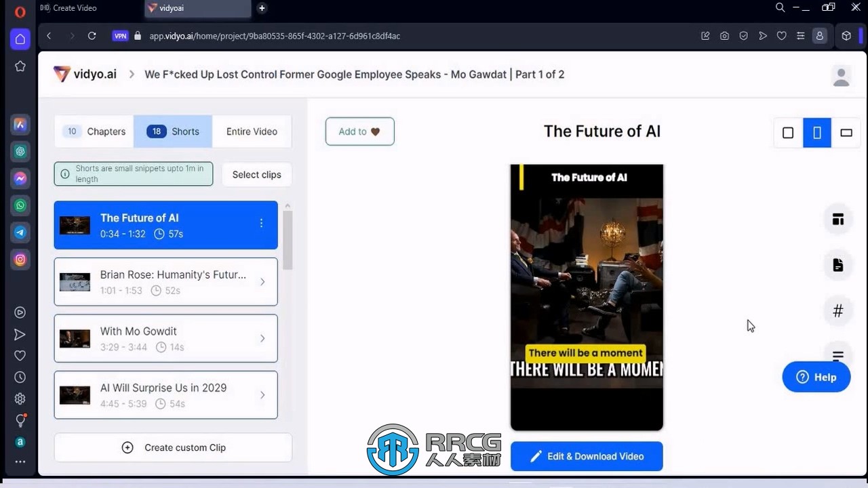Open the Help chat button

coord(816,377)
